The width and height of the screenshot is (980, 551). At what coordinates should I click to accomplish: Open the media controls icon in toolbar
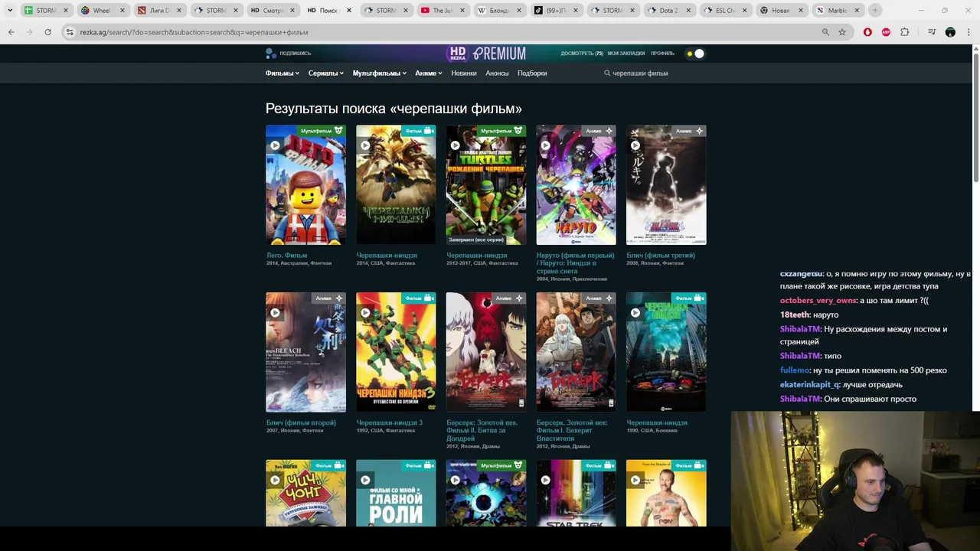[x=932, y=32]
